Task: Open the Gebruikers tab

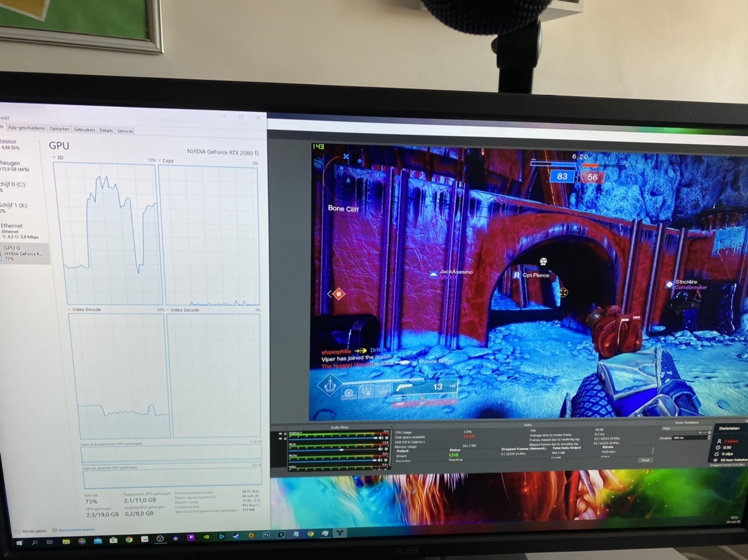Action: coord(84,130)
